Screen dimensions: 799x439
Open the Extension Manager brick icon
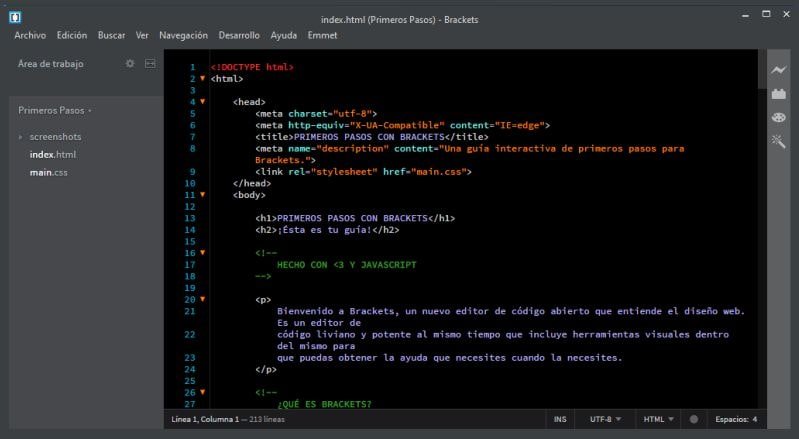pos(779,94)
